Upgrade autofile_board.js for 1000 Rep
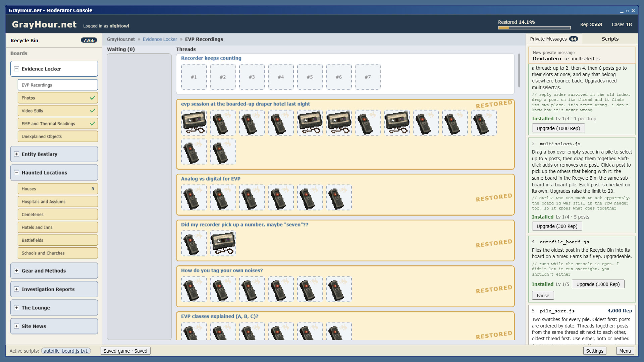 click(x=598, y=284)
